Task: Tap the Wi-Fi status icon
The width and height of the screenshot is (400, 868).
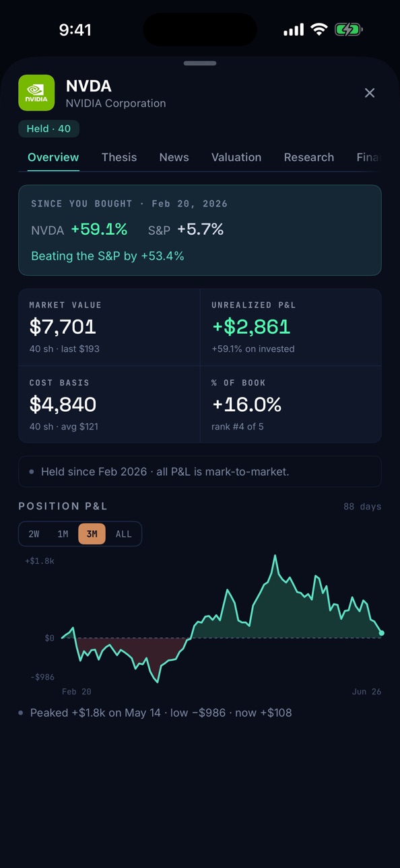Action: [x=319, y=30]
